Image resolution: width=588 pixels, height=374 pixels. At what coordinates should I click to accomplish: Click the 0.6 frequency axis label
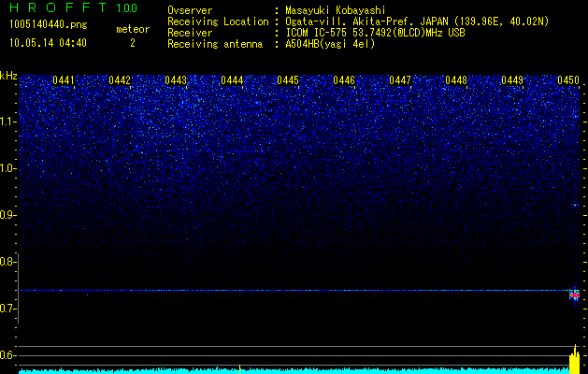tap(7, 355)
